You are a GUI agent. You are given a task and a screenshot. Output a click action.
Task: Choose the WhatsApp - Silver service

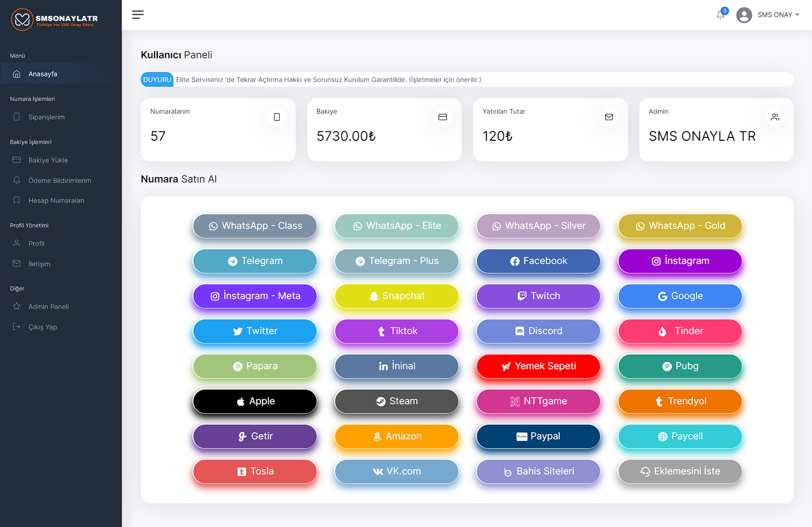click(538, 226)
